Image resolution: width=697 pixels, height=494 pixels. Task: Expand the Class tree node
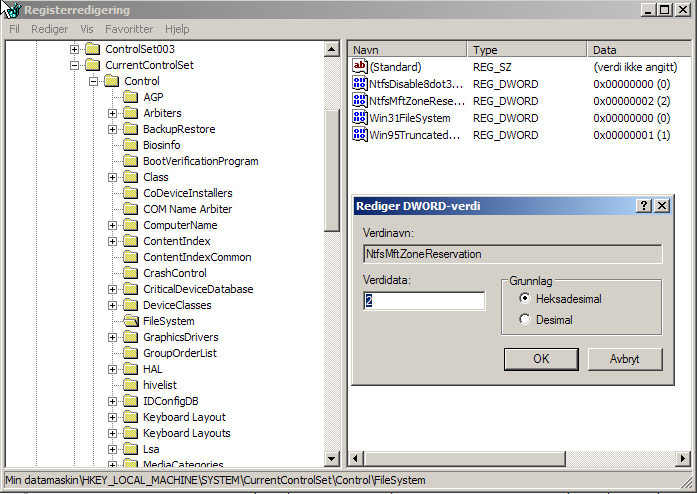(112, 177)
